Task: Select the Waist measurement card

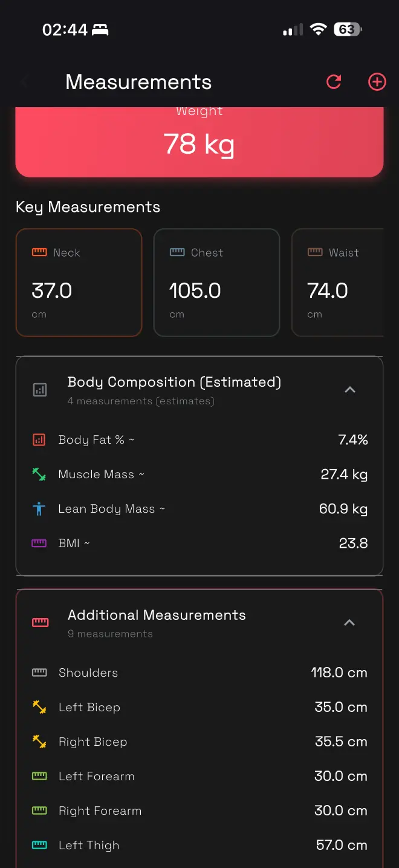Action: 337,282
